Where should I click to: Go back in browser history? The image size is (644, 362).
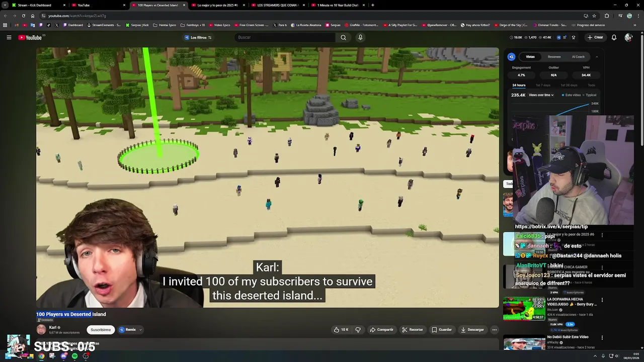5,16
